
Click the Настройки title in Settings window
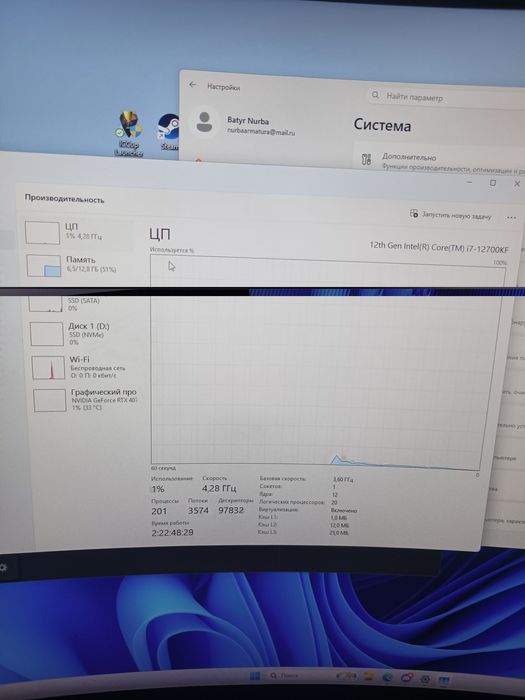[x=223, y=87]
